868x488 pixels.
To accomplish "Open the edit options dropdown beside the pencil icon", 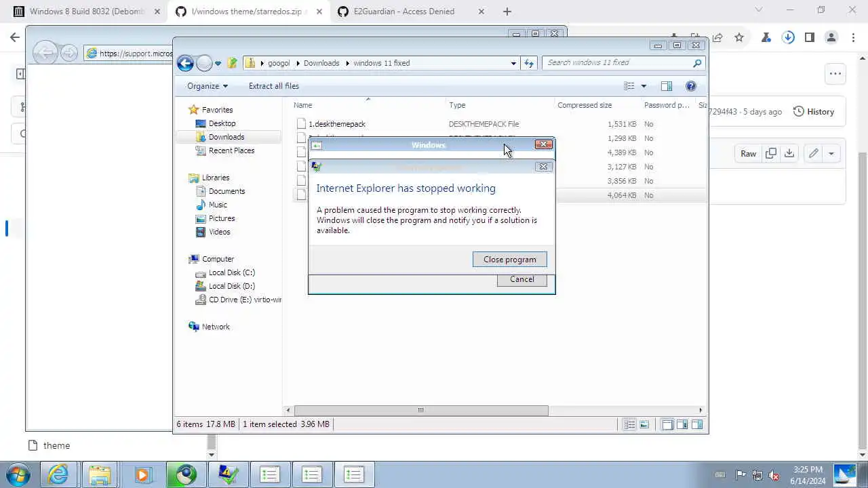I will click(831, 154).
